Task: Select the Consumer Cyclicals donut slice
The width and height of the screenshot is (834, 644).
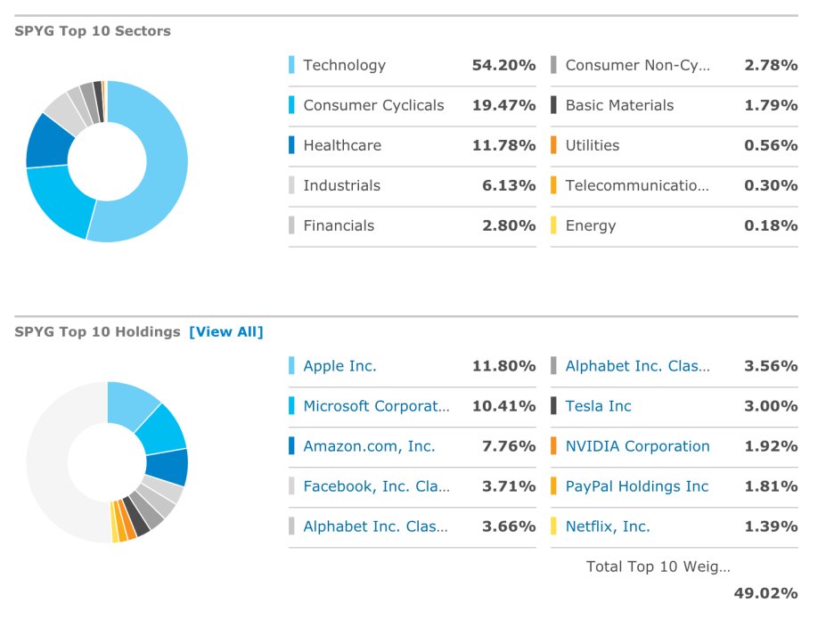Action: (61, 200)
